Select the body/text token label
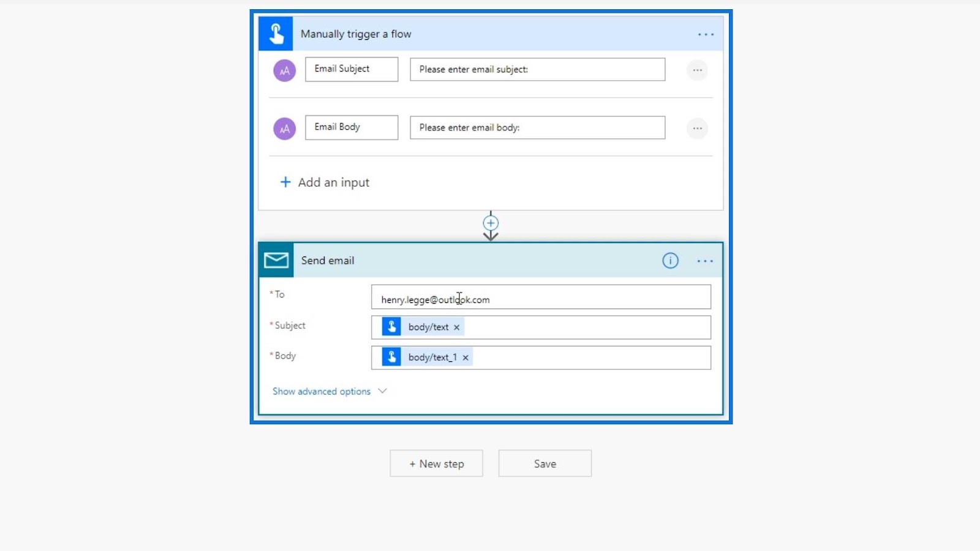The height and width of the screenshot is (551, 980). pos(428,327)
